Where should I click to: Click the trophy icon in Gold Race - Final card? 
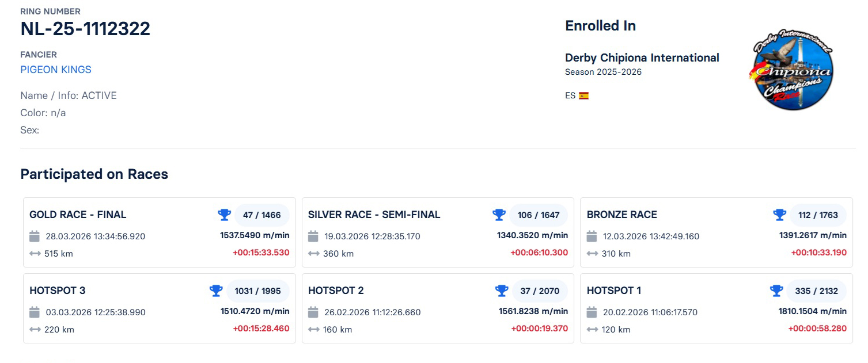click(x=224, y=215)
